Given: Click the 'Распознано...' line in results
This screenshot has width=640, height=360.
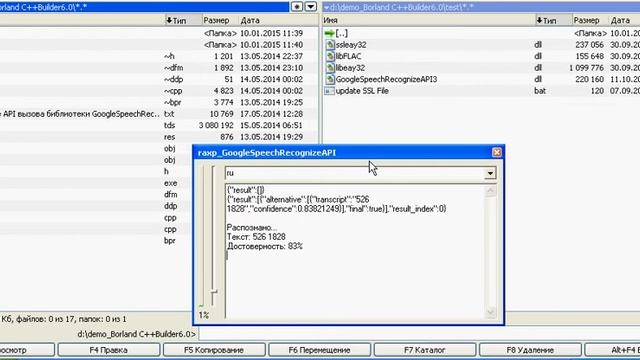Looking at the screenshot, I should 251,227.
